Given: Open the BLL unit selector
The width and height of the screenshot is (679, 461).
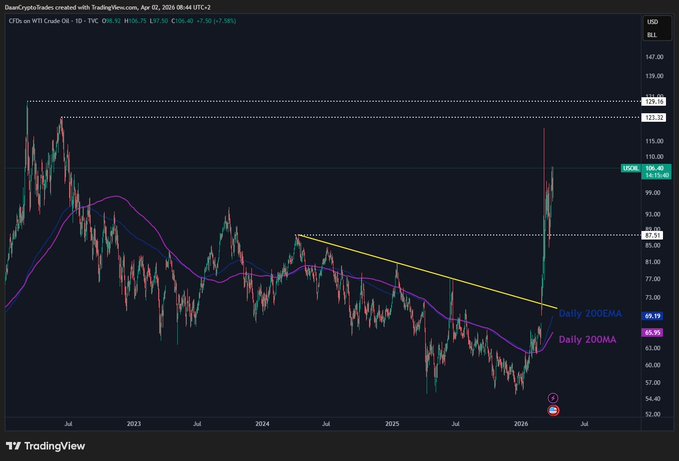Looking at the screenshot, I should click(652, 35).
